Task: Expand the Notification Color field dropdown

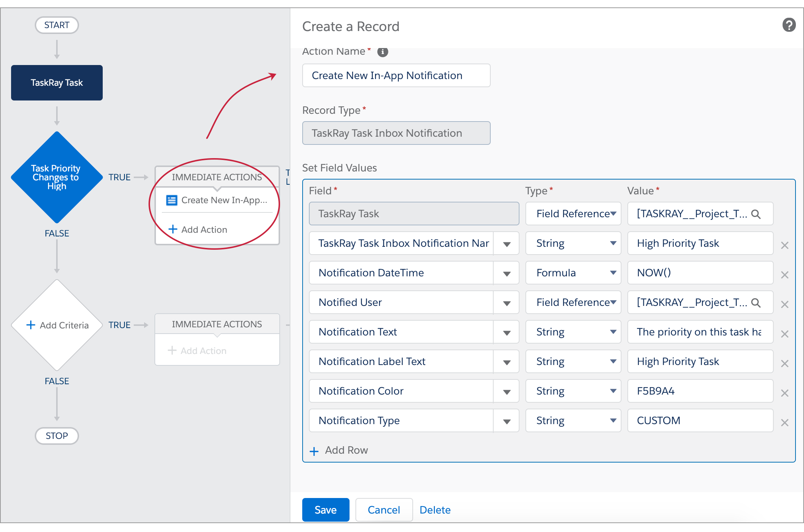Action: click(507, 392)
